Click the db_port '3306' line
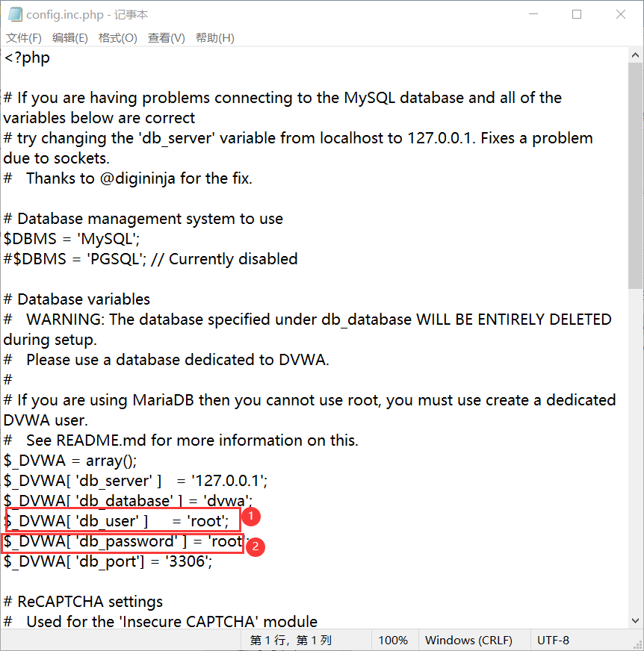644x651 pixels. coord(108,561)
